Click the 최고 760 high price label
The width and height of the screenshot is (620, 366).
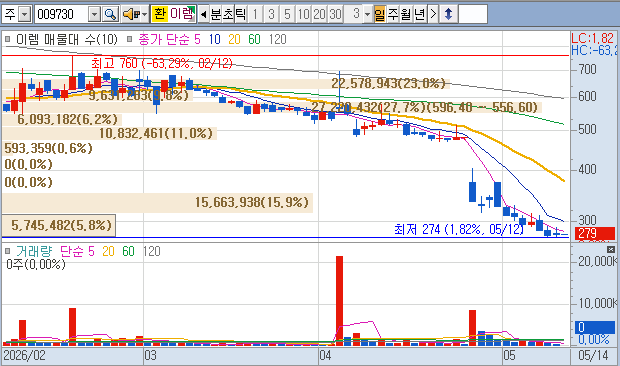[x=162, y=63]
